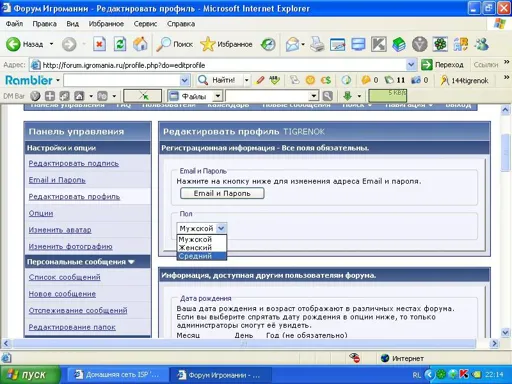
Task: Click the 144tigrenok Rambler user button
Action: [464, 80]
